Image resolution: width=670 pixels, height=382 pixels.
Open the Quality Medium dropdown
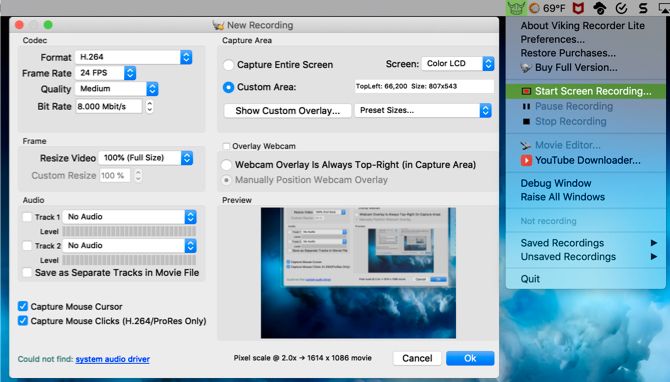pyautogui.click(x=117, y=89)
